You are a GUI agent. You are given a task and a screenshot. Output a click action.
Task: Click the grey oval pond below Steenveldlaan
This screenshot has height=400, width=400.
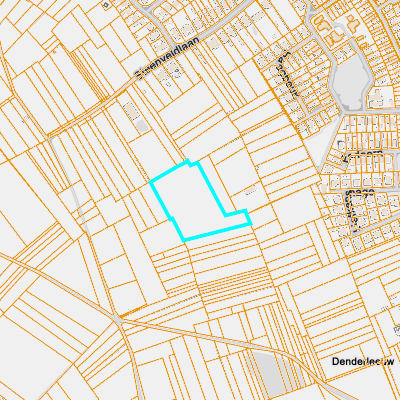pyautogui.click(x=142, y=126)
